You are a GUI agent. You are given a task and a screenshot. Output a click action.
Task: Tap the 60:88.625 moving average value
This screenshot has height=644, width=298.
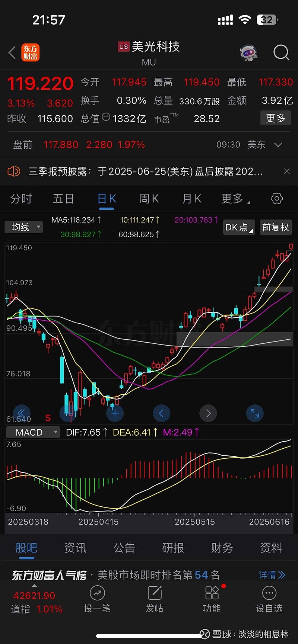click(139, 234)
